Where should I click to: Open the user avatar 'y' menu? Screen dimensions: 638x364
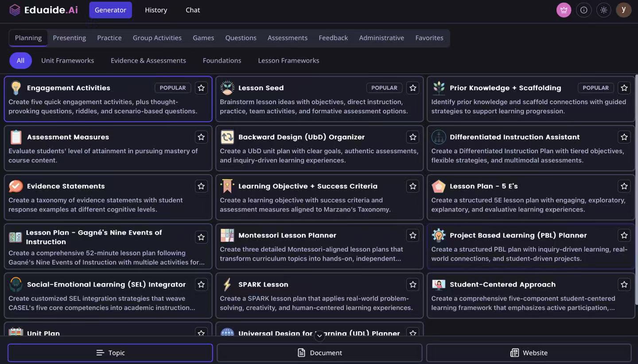pos(623,10)
